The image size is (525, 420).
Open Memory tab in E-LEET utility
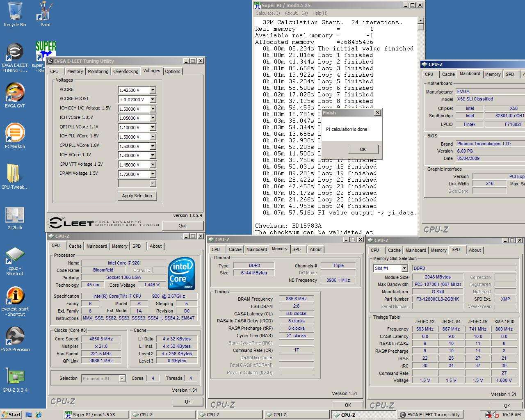point(75,71)
